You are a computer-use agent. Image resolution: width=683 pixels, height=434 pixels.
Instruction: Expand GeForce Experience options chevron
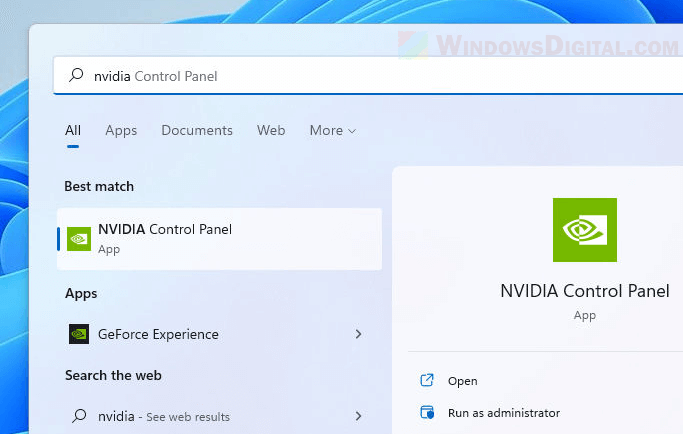[358, 334]
